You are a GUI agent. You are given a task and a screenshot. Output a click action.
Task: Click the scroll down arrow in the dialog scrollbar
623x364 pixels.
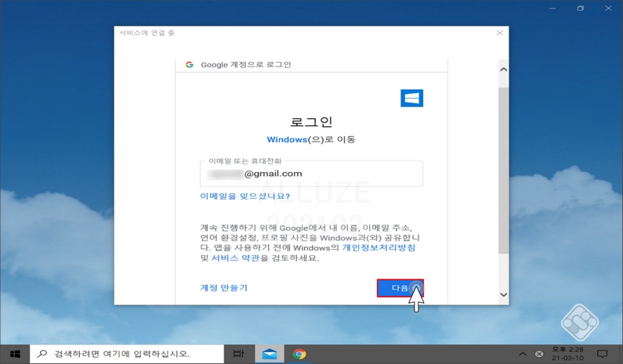click(x=503, y=294)
